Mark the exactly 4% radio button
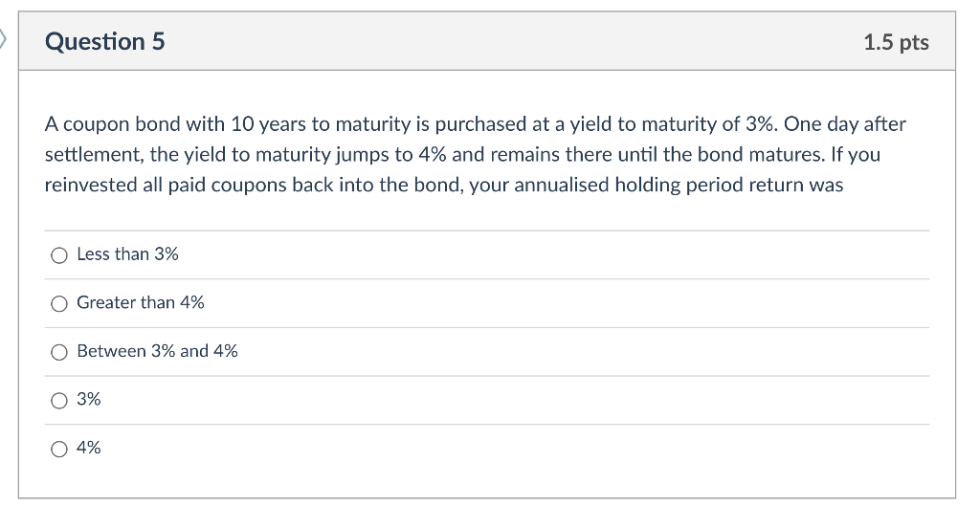Screen dimensions: 980x528 59,449
